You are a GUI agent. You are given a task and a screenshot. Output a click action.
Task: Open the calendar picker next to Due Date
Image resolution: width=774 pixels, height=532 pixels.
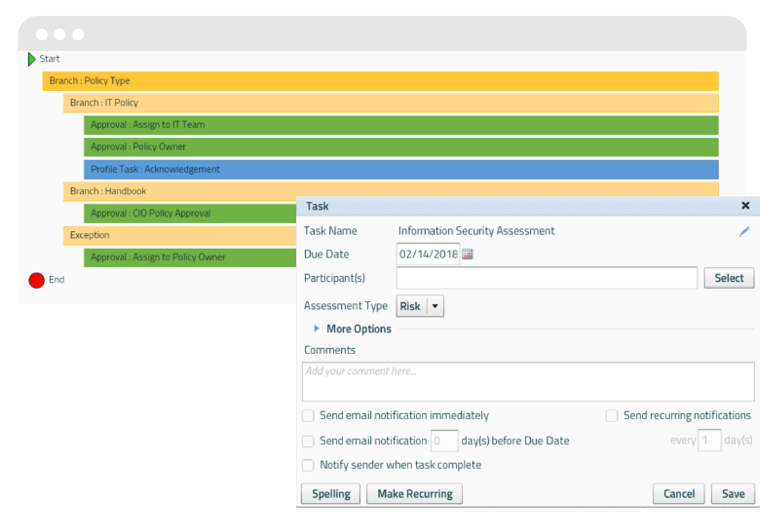click(x=466, y=253)
